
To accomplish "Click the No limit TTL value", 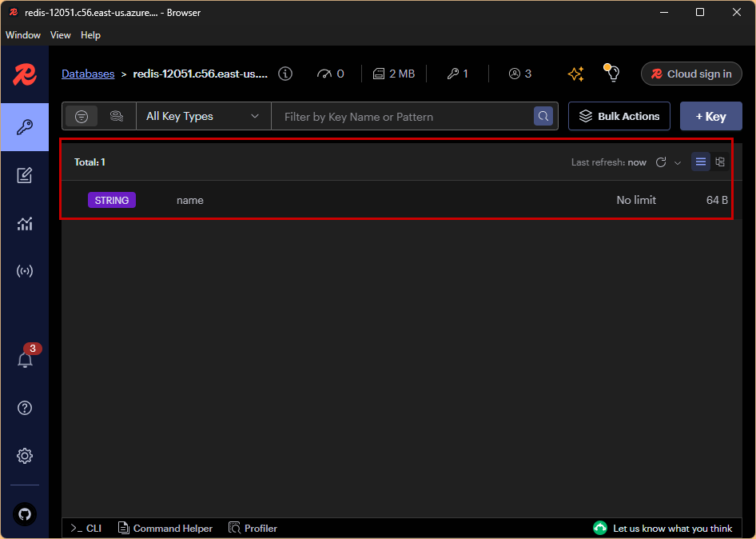I will tap(636, 200).
